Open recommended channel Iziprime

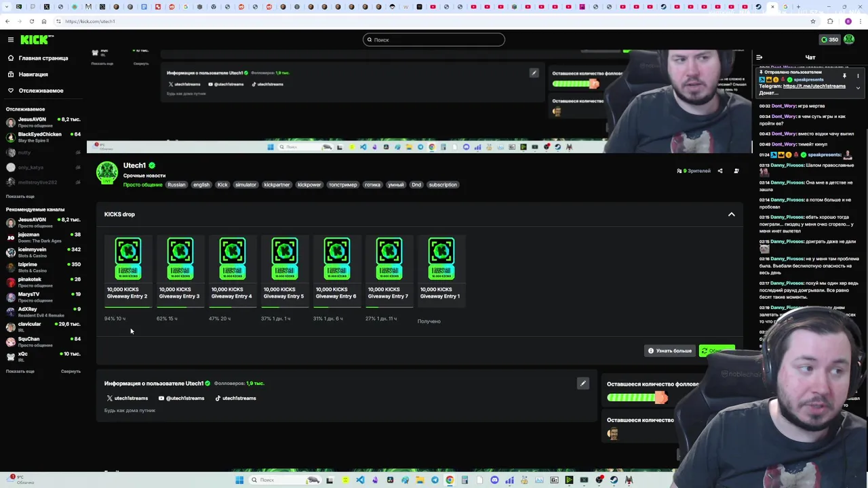(43, 267)
